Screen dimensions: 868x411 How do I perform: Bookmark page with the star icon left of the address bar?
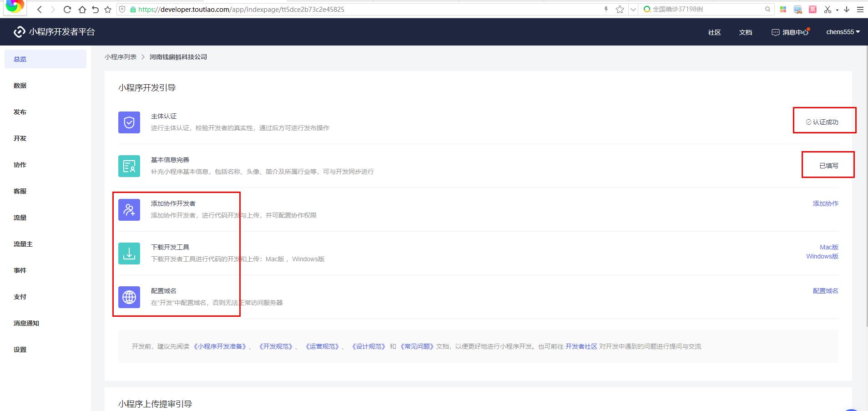pos(108,10)
